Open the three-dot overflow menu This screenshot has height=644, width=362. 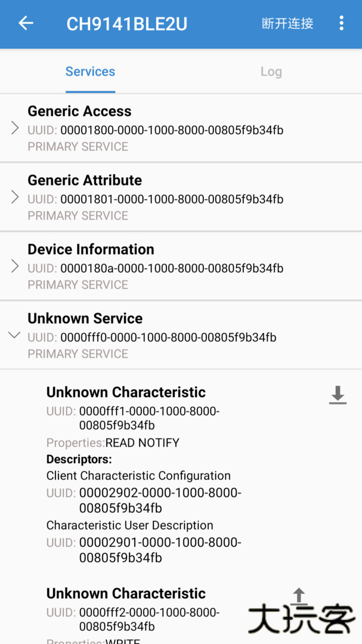pyautogui.click(x=341, y=24)
